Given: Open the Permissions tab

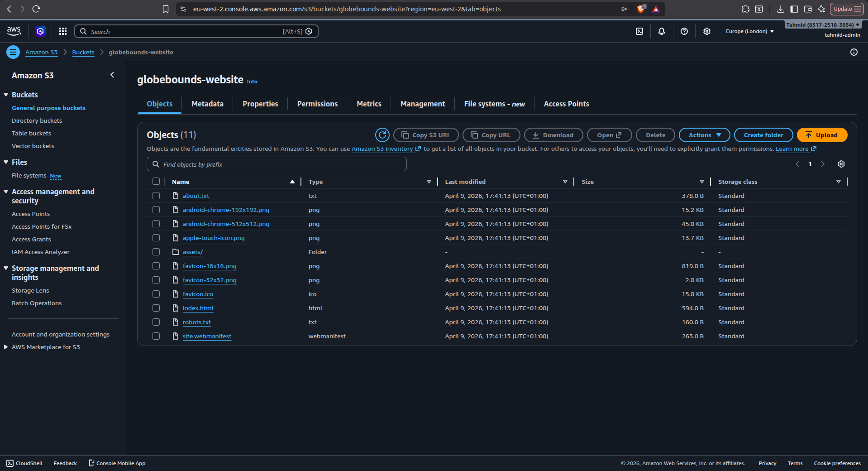Looking at the screenshot, I should [317, 104].
